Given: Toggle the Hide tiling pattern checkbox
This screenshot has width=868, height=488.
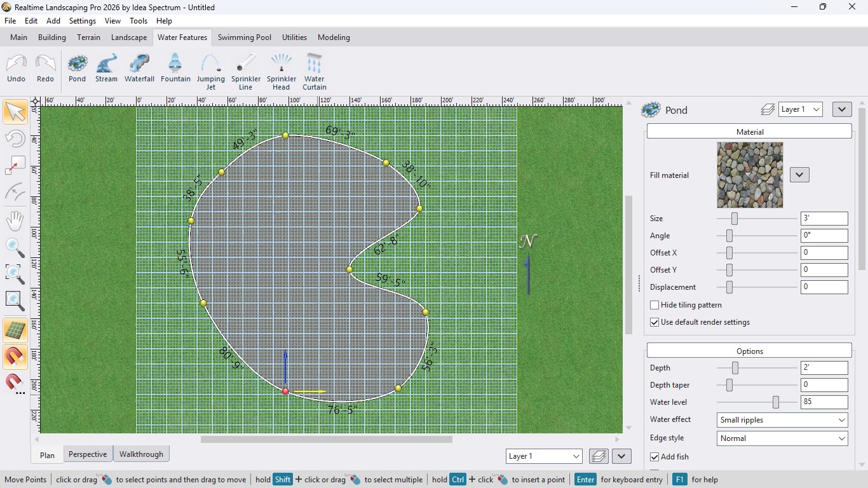Looking at the screenshot, I should pos(654,305).
